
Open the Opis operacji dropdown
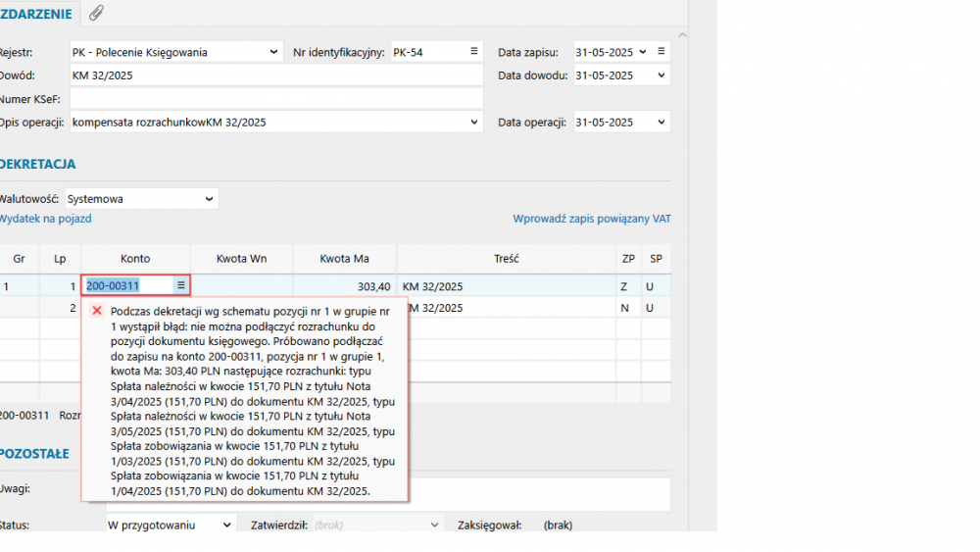point(475,123)
